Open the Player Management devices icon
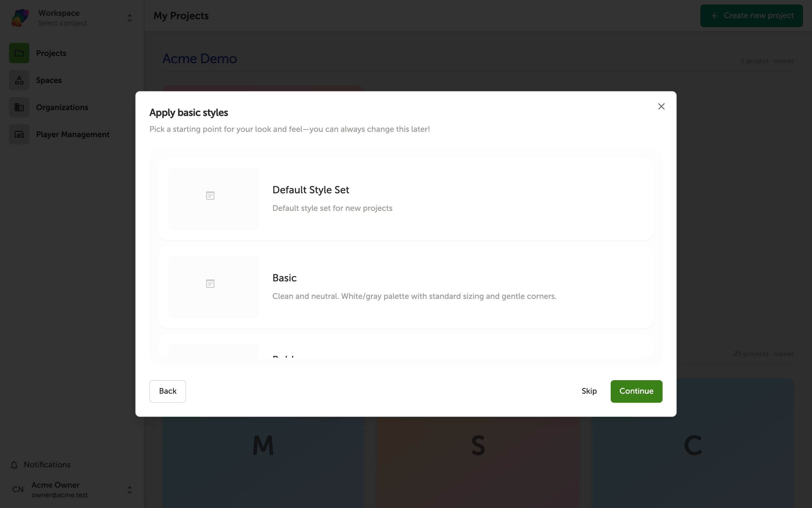 pos(19,134)
